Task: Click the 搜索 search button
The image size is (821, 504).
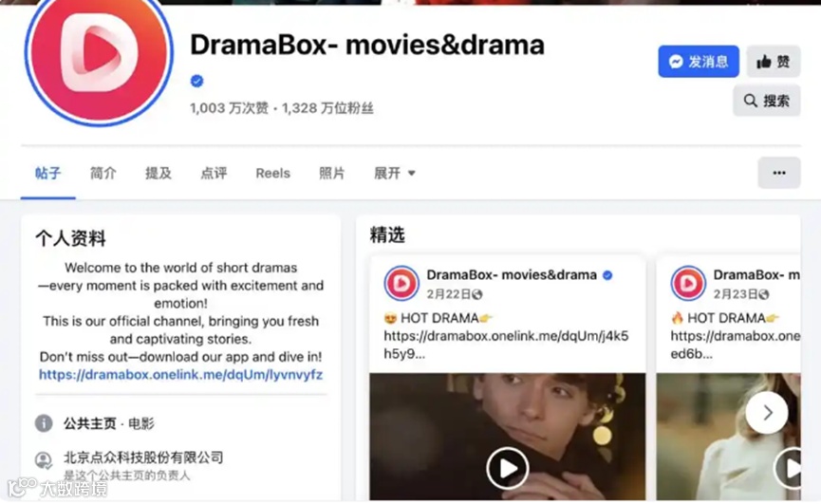Action: point(767,101)
